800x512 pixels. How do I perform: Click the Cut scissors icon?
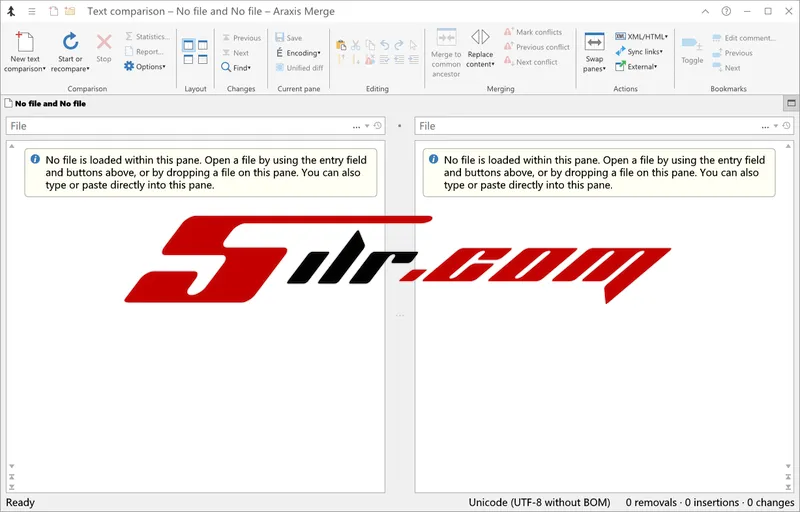point(356,45)
